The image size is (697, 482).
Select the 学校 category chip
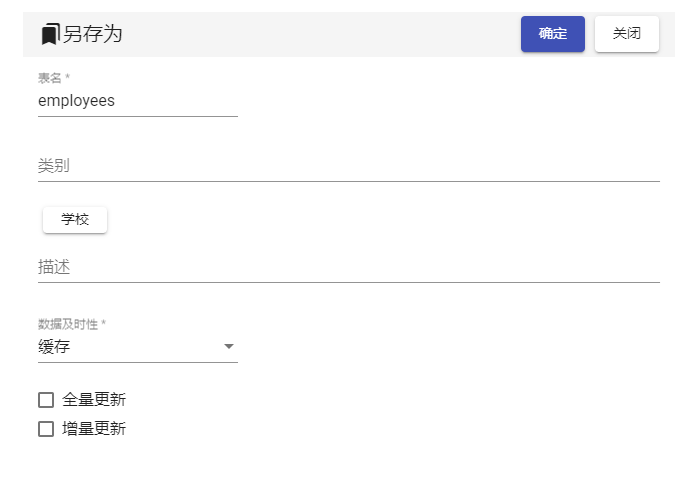click(x=75, y=220)
